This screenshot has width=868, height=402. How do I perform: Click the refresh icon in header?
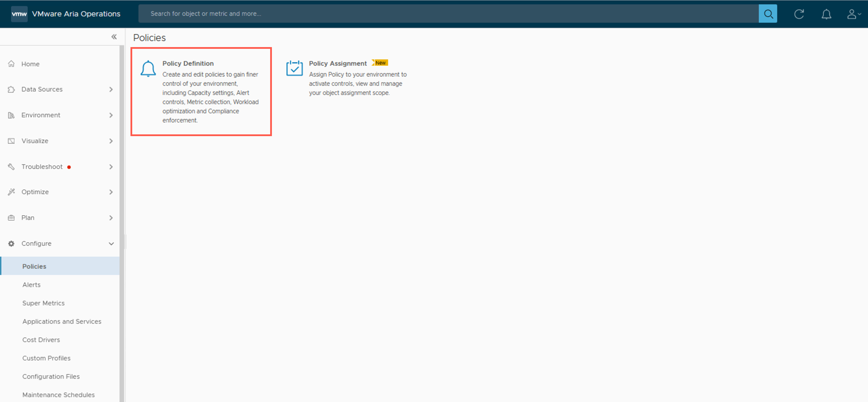coord(799,14)
